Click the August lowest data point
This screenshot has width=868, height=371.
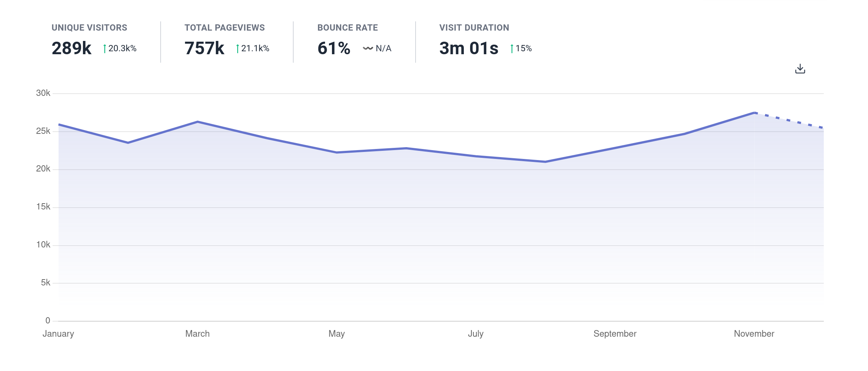coord(545,162)
